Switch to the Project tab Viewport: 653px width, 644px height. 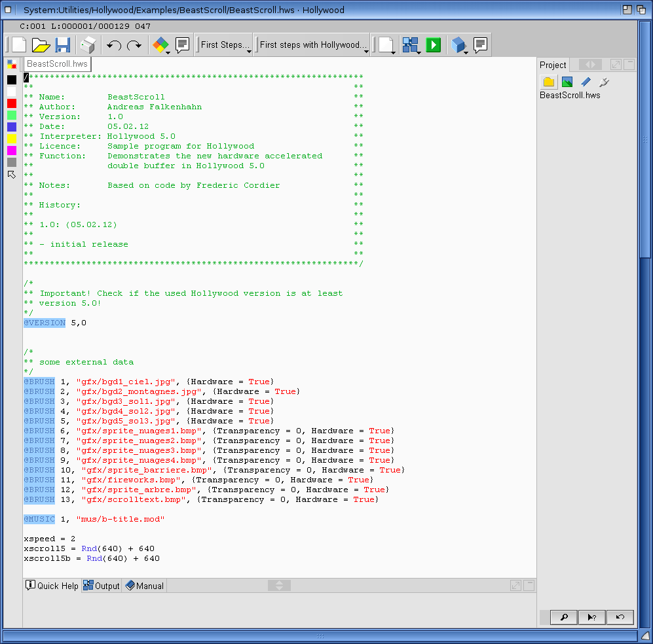click(x=553, y=65)
